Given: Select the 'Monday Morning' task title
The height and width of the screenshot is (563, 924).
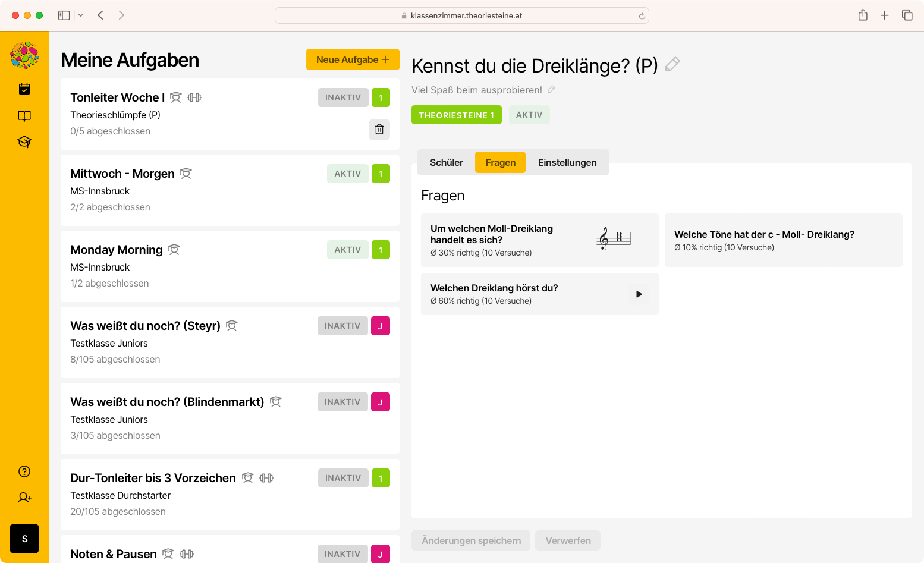Looking at the screenshot, I should [x=117, y=250].
